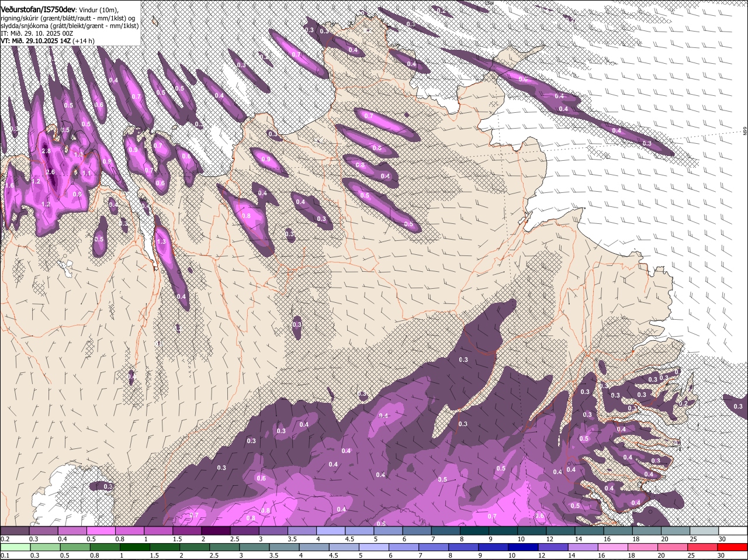Click the 14 label on lower legend scale
This screenshot has height=560, width=748.
point(572,555)
